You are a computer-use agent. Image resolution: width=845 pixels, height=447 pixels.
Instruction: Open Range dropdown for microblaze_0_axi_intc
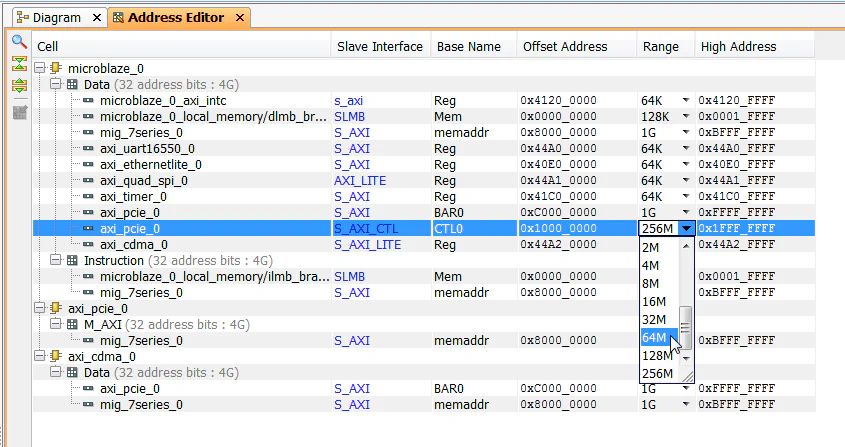(x=685, y=100)
